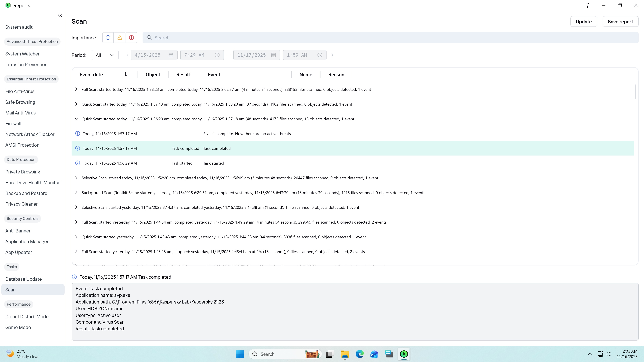Expand Selective Scan started 3:14:37 am row
Viewport: 644px width, 362px height.
[76, 207]
